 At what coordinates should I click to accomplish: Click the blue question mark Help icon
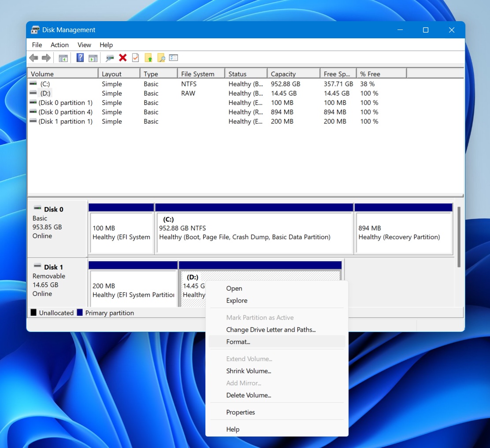point(80,57)
